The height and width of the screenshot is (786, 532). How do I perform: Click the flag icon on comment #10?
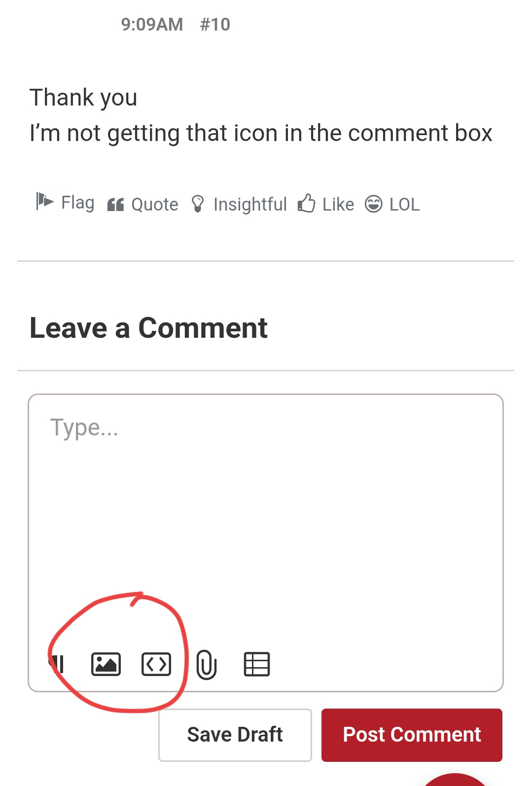pos(45,201)
